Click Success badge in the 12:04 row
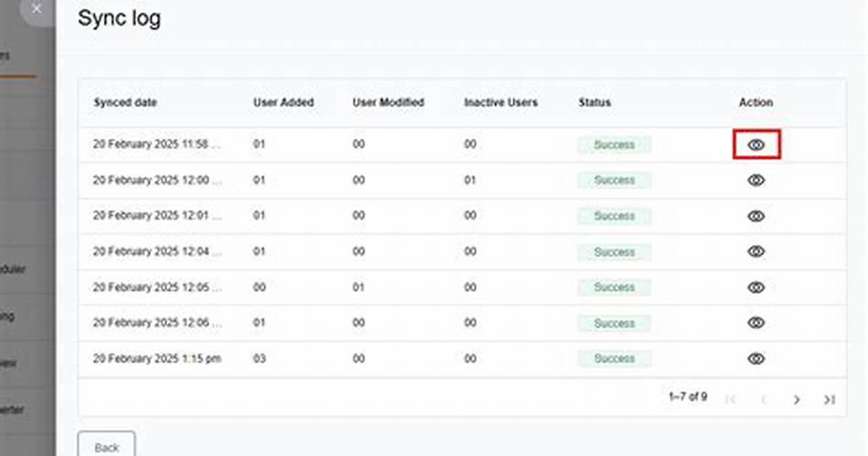Screen dimensions: 868x456 615,252
